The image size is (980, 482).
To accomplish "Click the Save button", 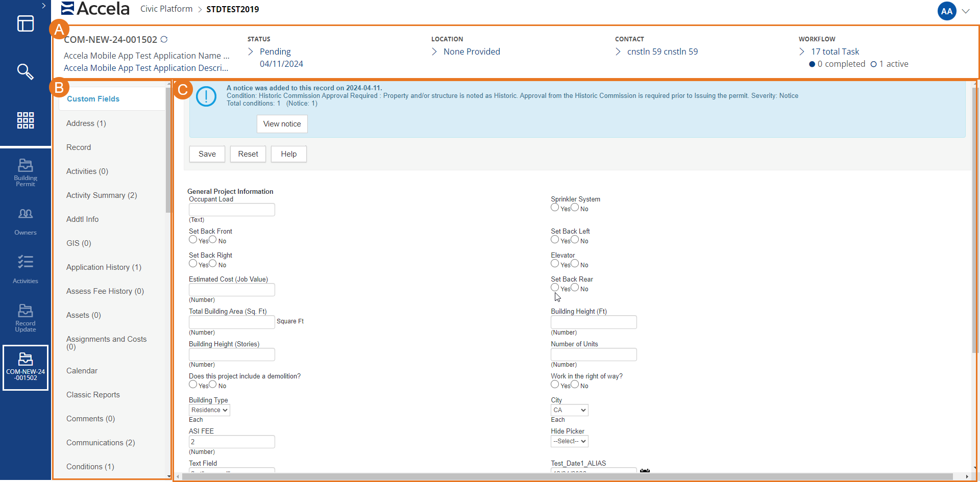I will [207, 154].
